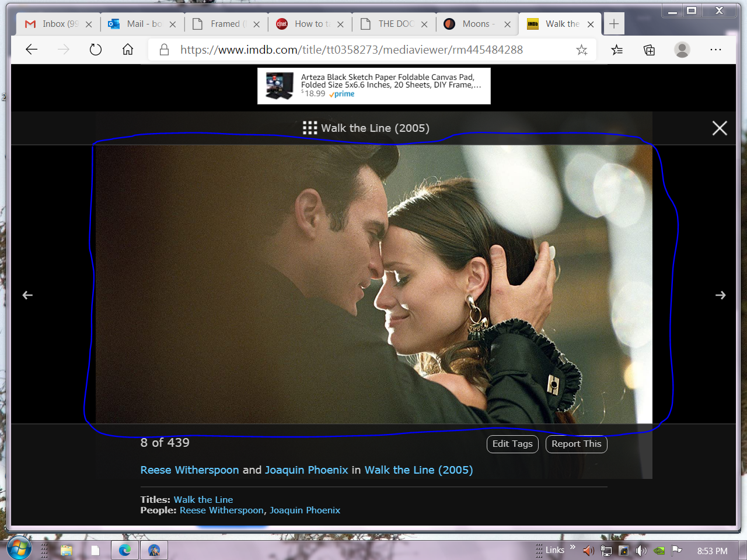Add this page to favorites star
The width and height of the screenshot is (747, 560).
click(x=581, y=50)
